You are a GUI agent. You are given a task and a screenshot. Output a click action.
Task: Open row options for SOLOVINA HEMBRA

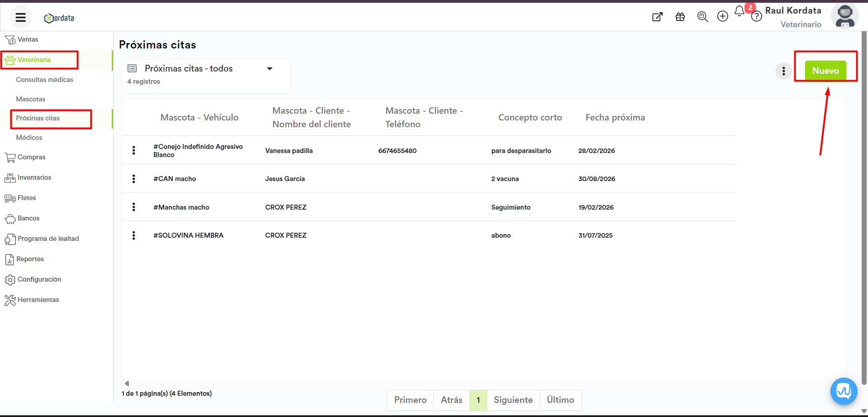click(x=134, y=235)
